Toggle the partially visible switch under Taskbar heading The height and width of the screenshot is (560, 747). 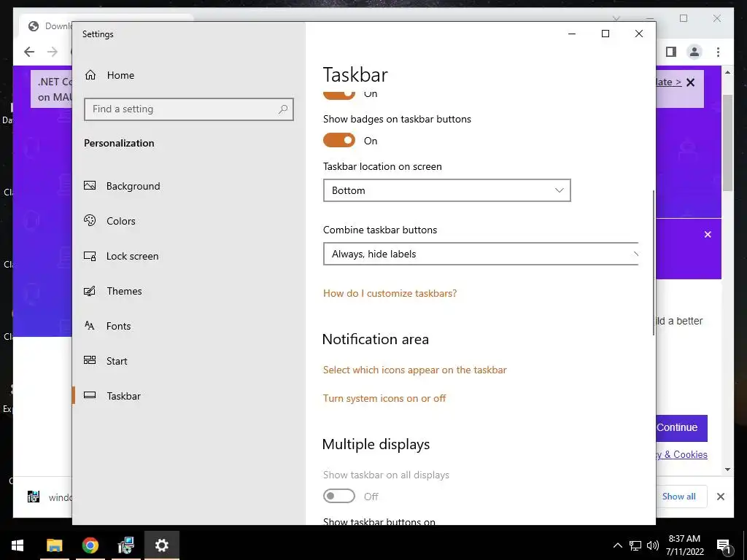click(339, 95)
